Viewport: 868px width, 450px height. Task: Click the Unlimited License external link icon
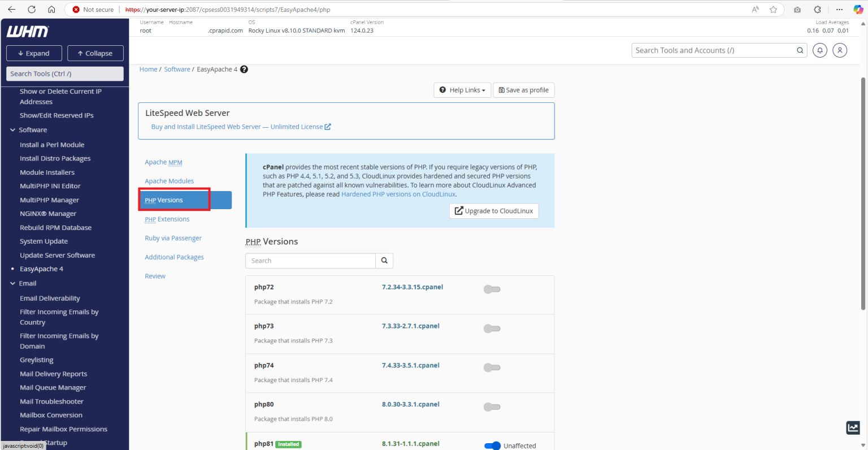coord(327,127)
